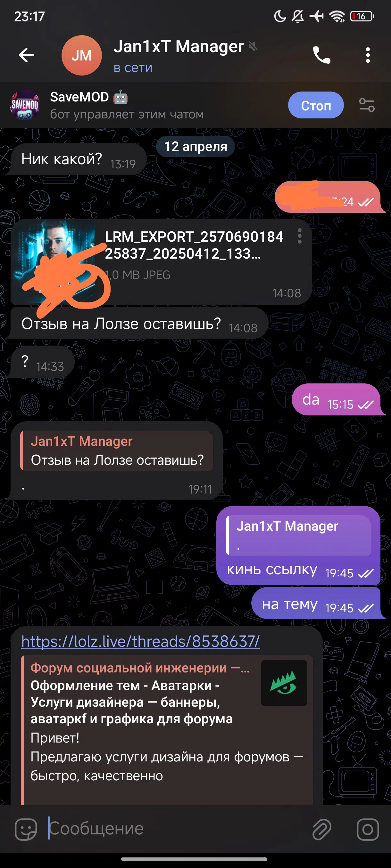Start a voice call with Jan1xT Manager
Image resolution: width=391 pixels, height=868 pixels.
pyautogui.click(x=321, y=55)
